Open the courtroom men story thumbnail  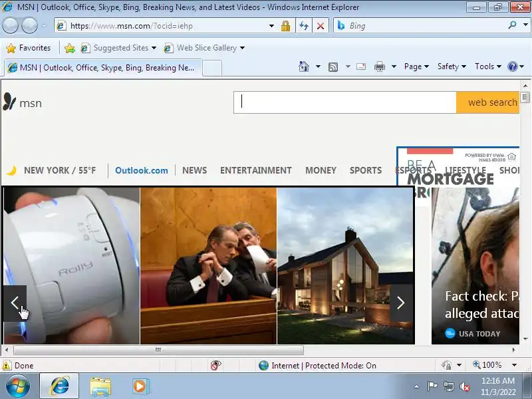(208, 266)
